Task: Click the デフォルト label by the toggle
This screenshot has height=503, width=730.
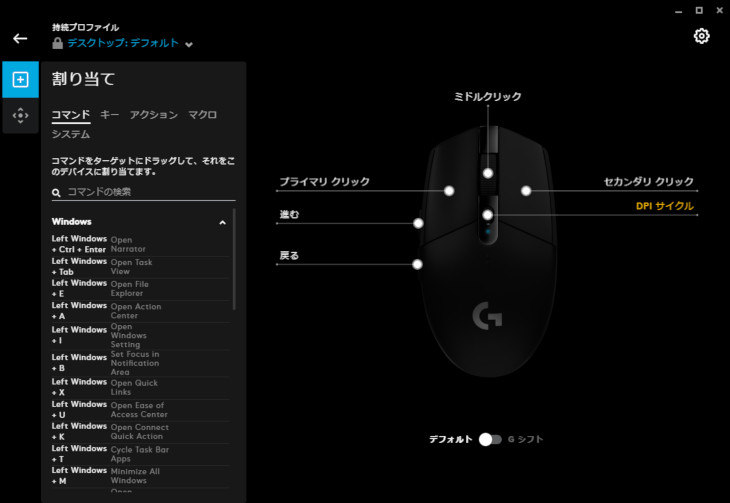Action: pos(450,439)
